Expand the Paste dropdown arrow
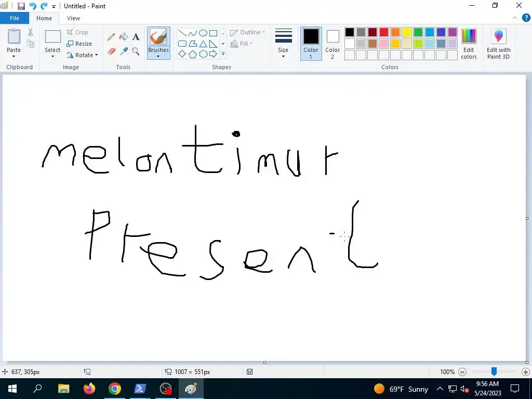This screenshot has width=532, height=399. pos(14,56)
